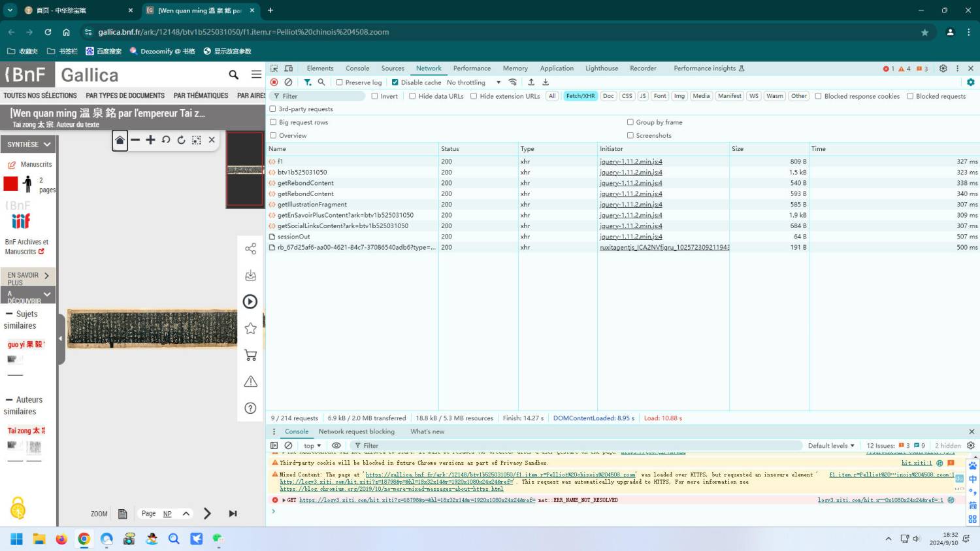Click the shopping cart purchase icon
The height and width of the screenshot is (551, 980).
tap(250, 355)
